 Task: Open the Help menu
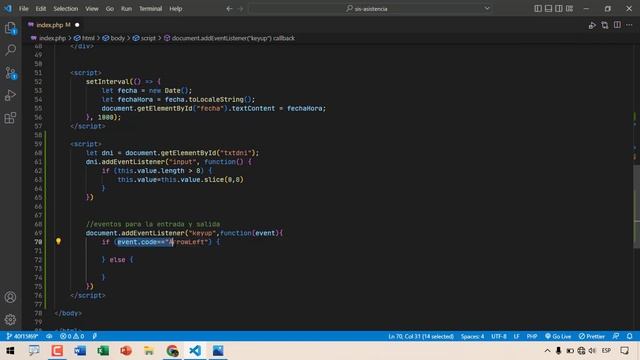[176, 9]
